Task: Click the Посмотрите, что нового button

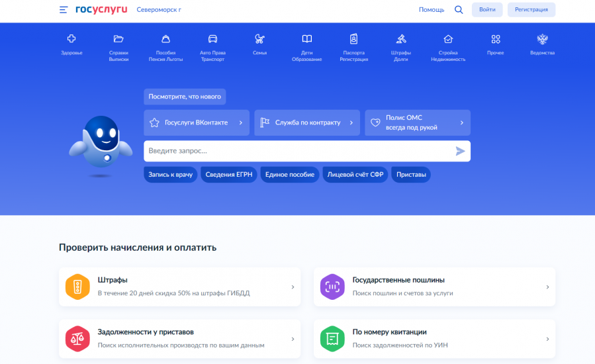Action: 185,97
